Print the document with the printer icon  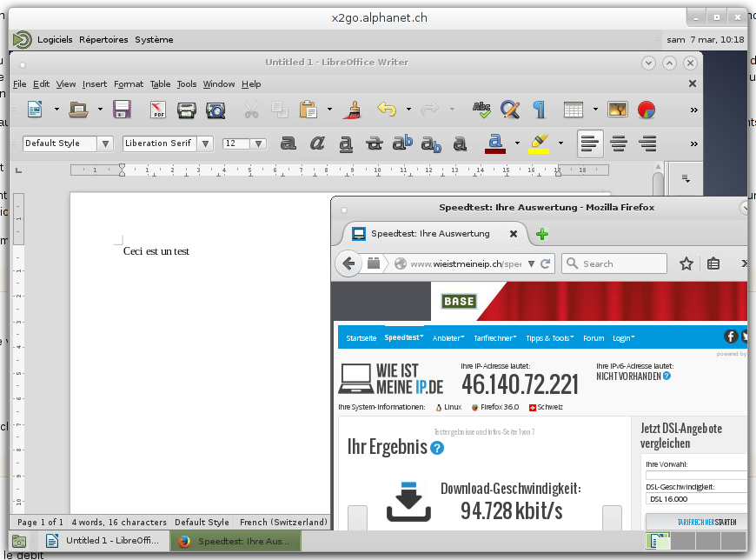coord(186,110)
